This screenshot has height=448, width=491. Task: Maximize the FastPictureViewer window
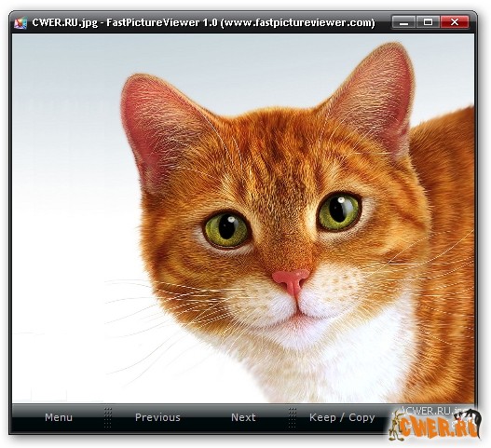[428, 22]
